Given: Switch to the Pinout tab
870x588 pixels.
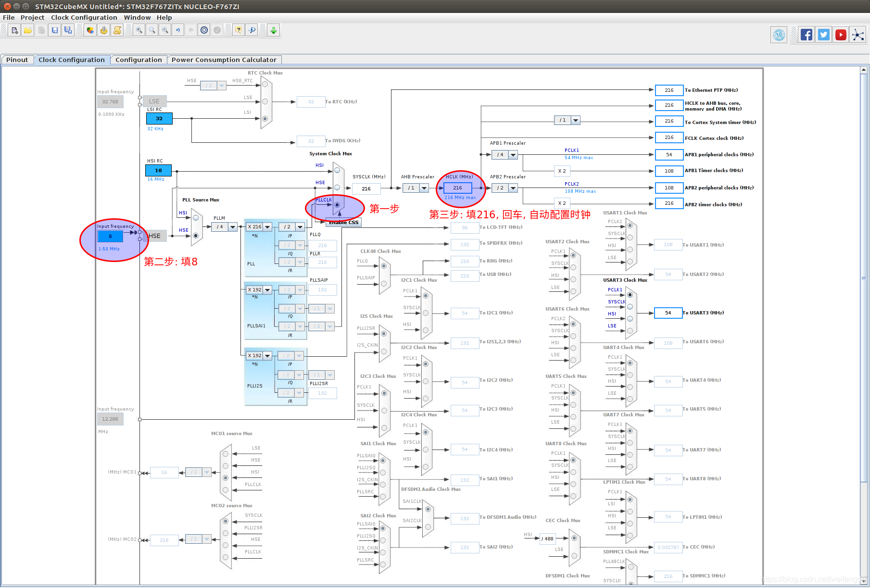Looking at the screenshot, I should 17,60.
